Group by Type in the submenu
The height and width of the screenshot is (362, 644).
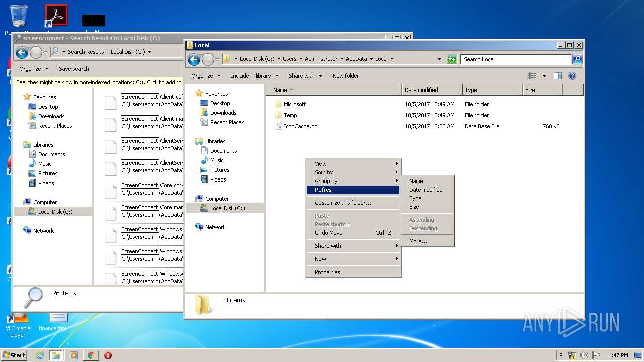[x=428, y=198]
